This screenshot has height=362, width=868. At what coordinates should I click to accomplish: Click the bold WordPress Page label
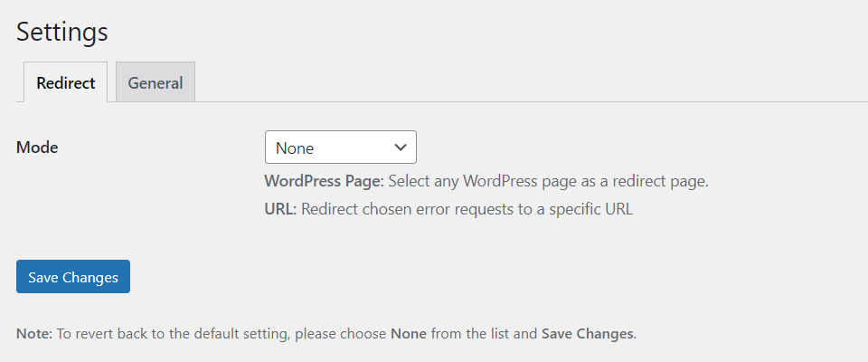[x=324, y=181]
